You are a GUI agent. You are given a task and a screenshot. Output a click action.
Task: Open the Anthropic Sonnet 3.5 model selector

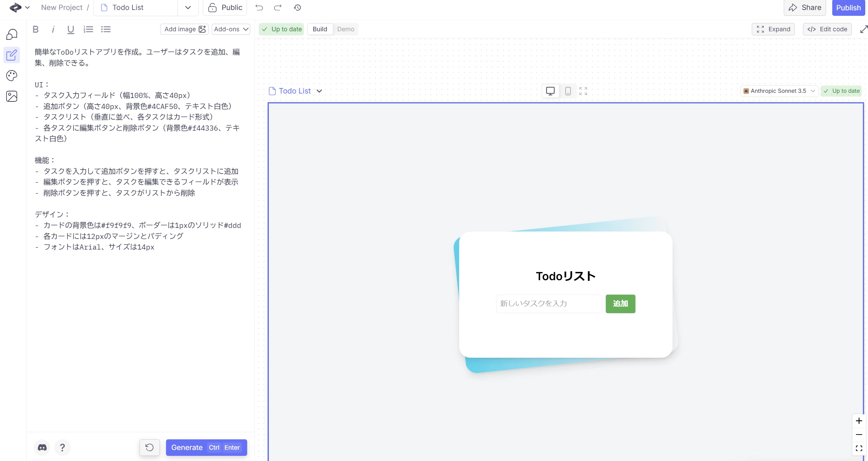[x=779, y=91]
